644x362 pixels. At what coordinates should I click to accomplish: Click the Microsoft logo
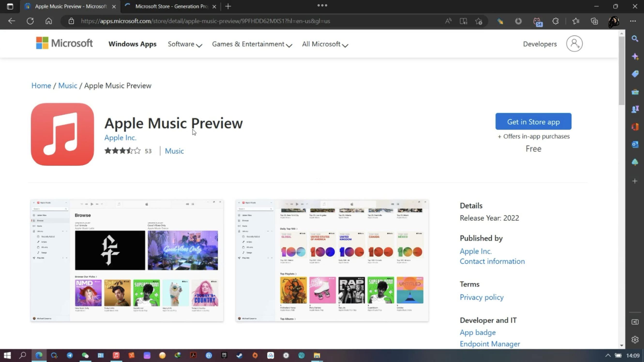pos(64,43)
